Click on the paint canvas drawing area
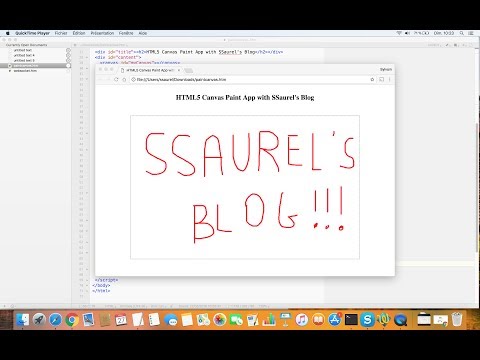The width and height of the screenshot is (480, 360). [x=245, y=187]
